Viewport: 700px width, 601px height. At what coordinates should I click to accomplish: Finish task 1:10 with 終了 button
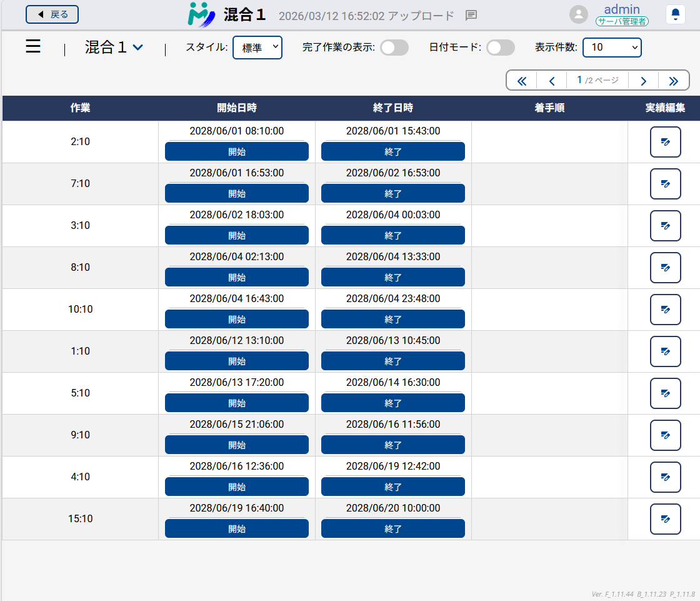[393, 361]
